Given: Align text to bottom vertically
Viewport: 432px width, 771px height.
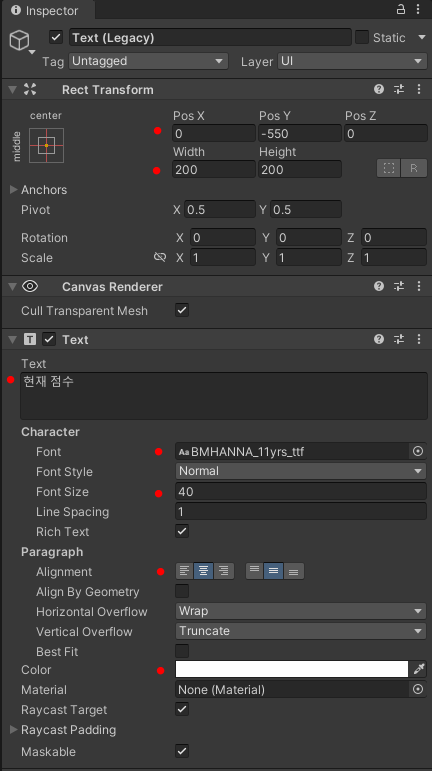Looking at the screenshot, I should (293, 571).
